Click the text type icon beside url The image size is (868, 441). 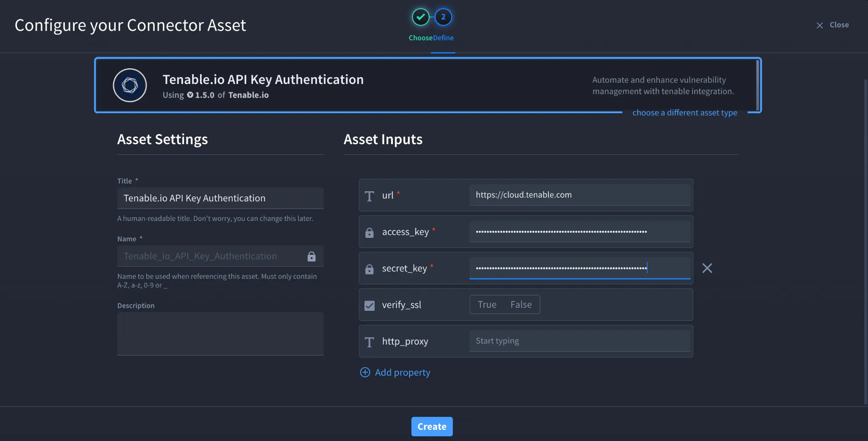[x=369, y=196]
